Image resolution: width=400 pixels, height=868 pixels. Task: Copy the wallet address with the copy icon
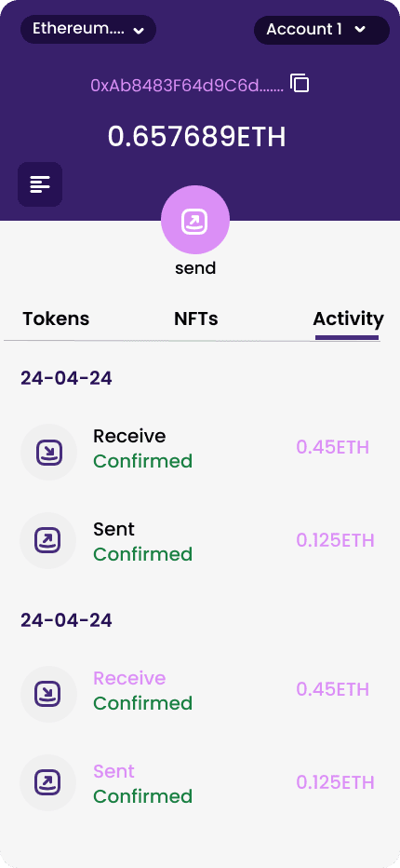coord(300,83)
